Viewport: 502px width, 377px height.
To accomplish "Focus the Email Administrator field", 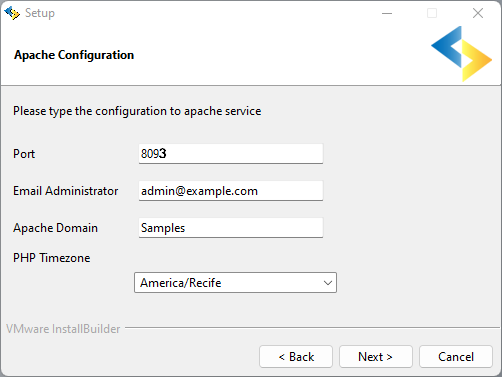I will tap(231, 191).
